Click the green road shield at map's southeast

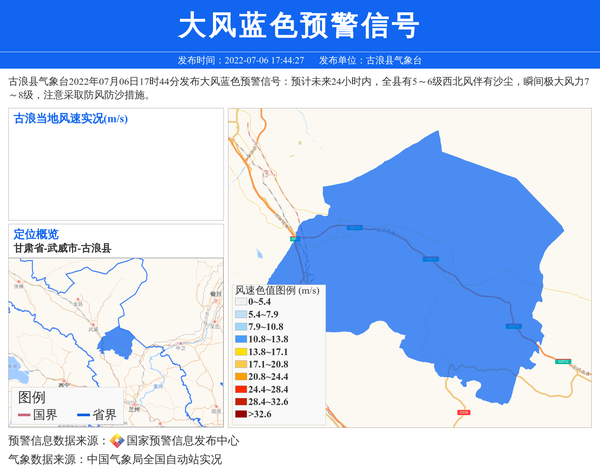(x=562, y=360)
